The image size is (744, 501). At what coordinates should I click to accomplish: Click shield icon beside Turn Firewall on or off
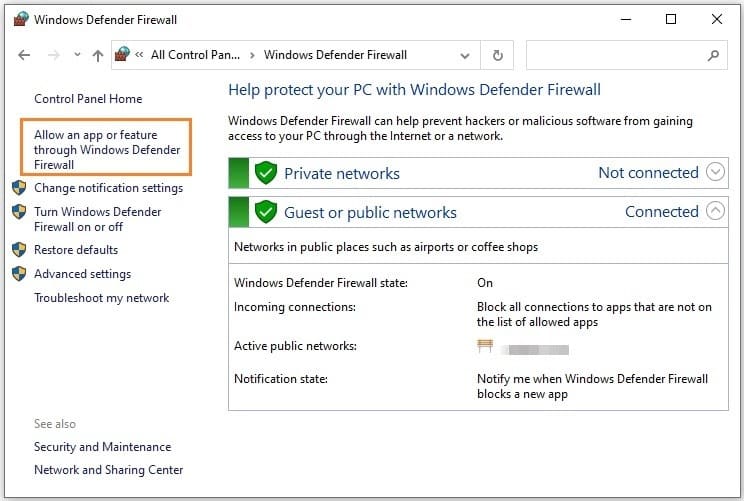[19, 211]
